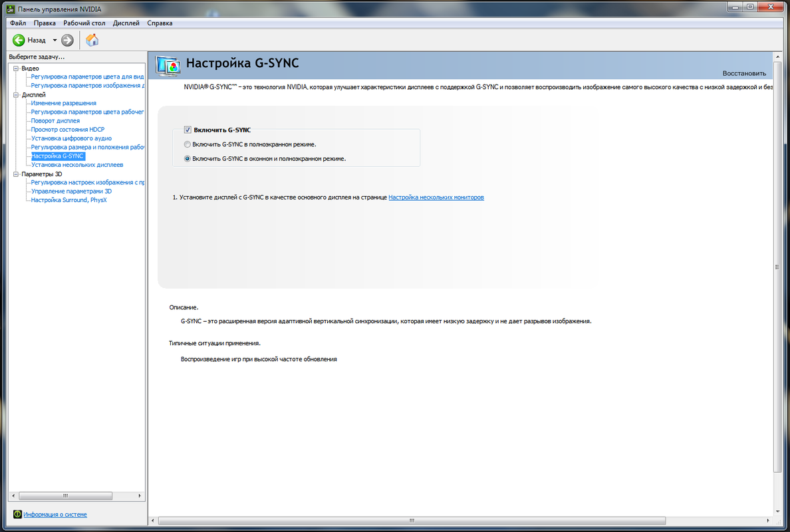Select Настройка Surround, PhysX task
This screenshot has height=532, width=790.
click(x=69, y=200)
